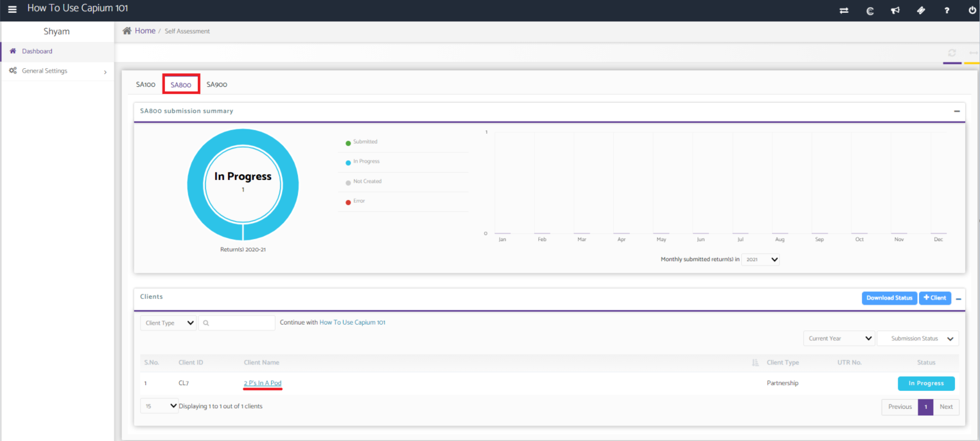Click the Client Name column header
This screenshot has width=980, height=441.
pyautogui.click(x=261, y=363)
